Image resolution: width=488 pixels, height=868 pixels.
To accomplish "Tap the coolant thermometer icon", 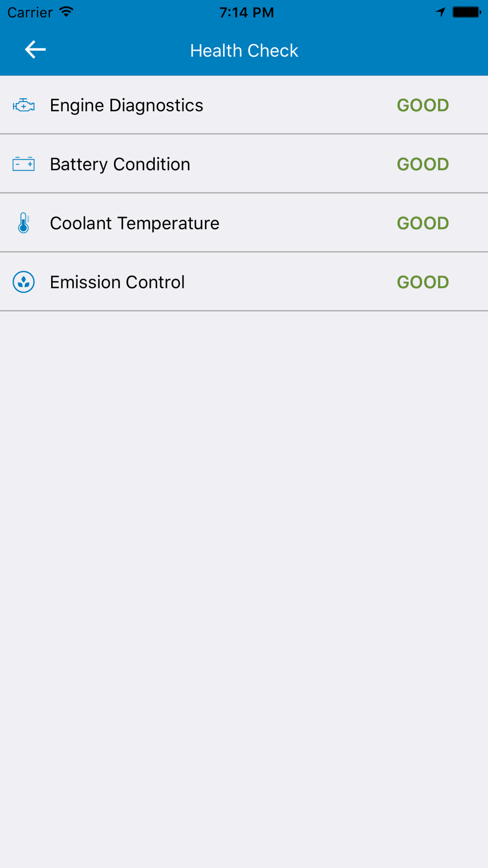I will pos(23,223).
